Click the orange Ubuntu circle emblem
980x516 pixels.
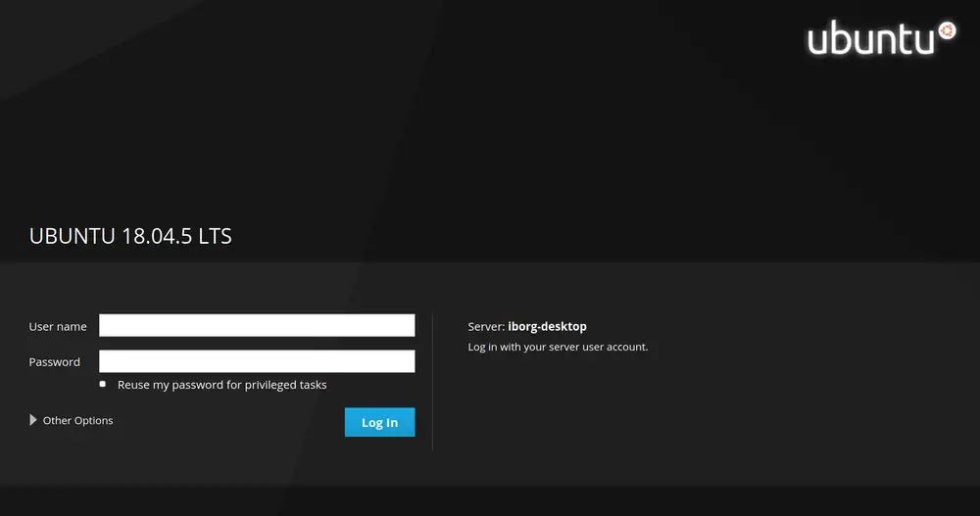(947, 30)
